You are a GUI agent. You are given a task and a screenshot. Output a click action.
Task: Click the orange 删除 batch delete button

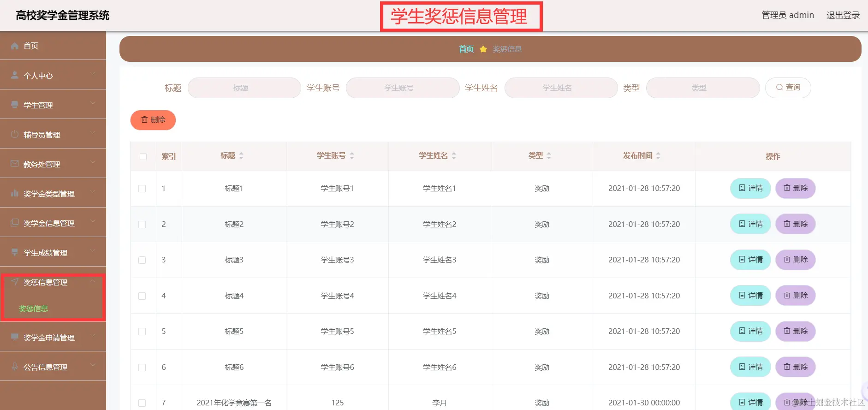click(x=153, y=120)
